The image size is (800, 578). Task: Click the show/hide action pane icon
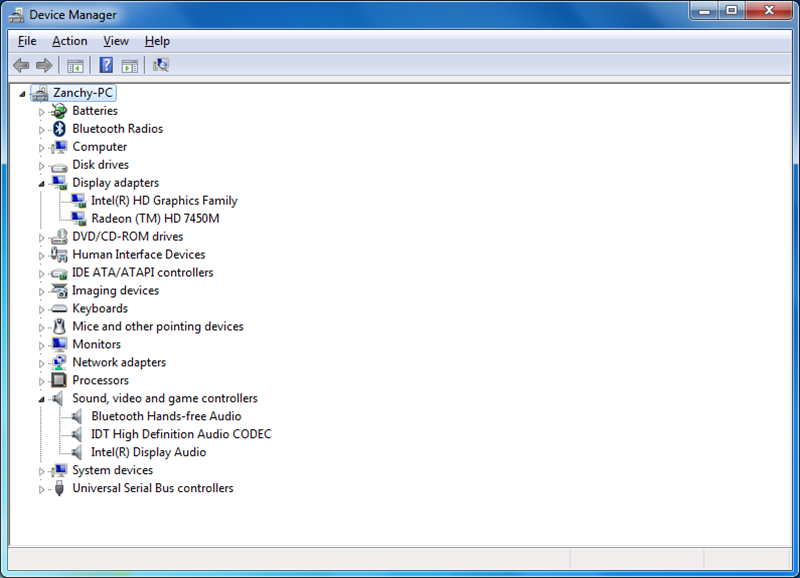tap(130, 65)
